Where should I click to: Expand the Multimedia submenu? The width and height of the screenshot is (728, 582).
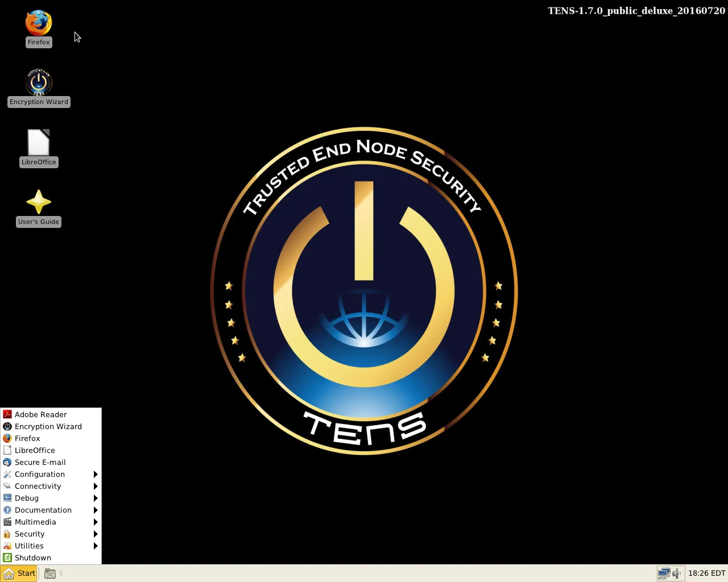(36, 522)
